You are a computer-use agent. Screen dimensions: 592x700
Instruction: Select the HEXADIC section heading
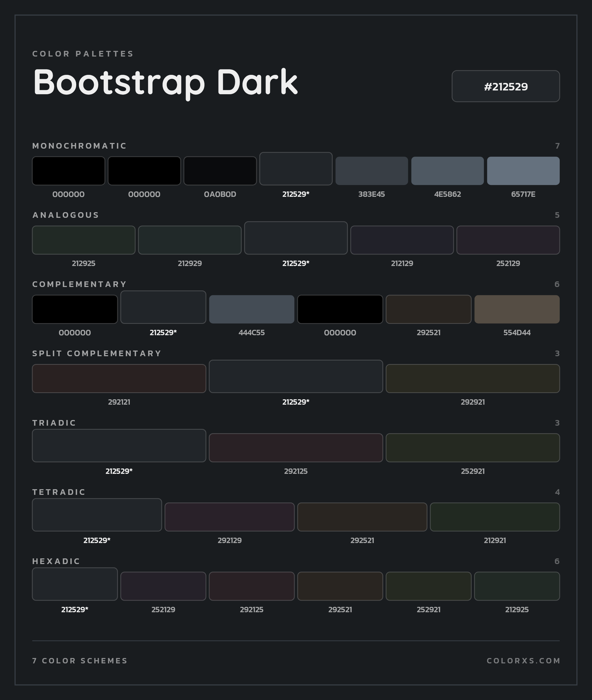(56, 561)
